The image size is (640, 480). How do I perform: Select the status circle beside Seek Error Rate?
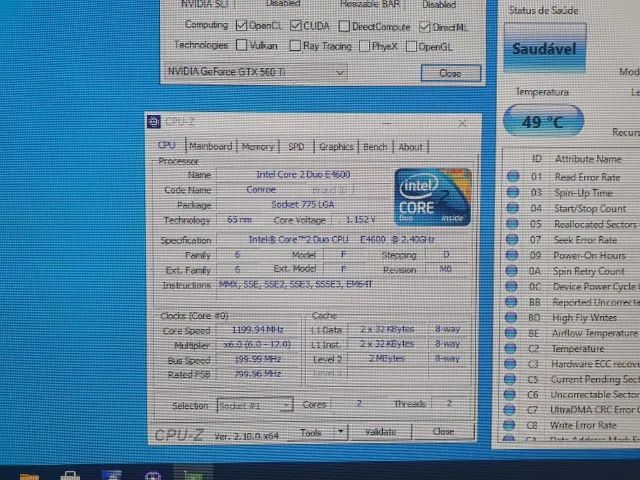click(512, 239)
